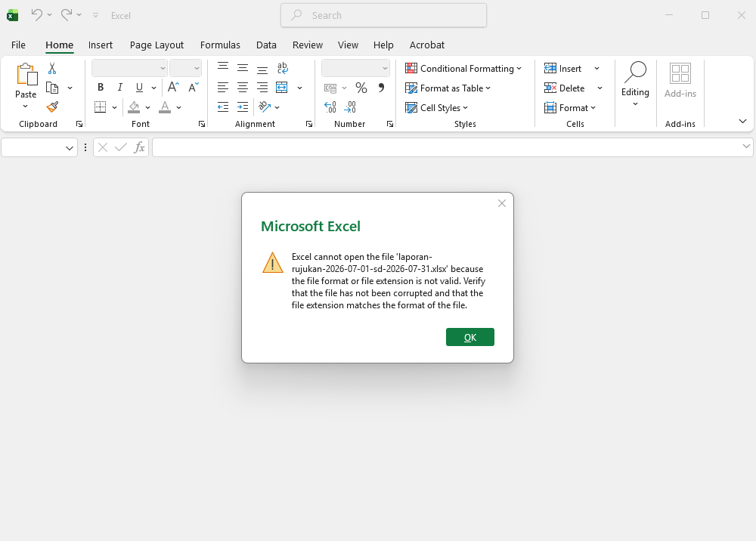Image resolution: width=756 pixels, height=541 pixels.
Task: Click the Copy icon in Clipboard group
Action: (52, 88)
